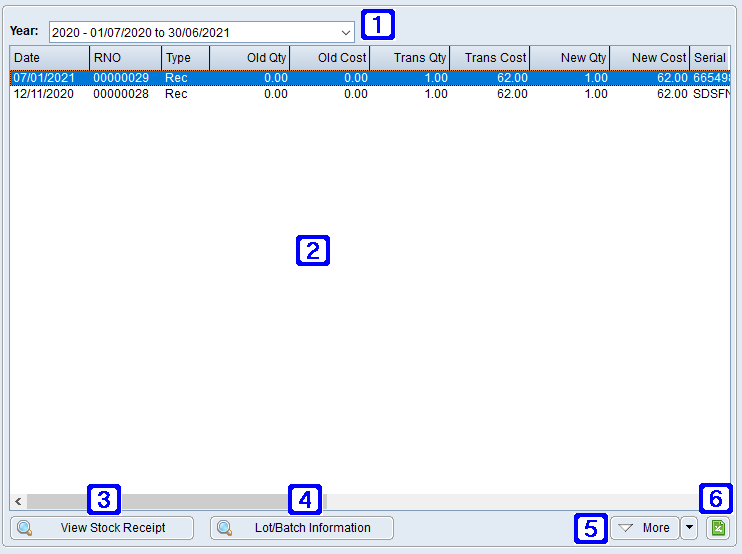This screenshot has height=554, width=742.
Task: Sort by Old Qty column
Action: coord(250,58)
